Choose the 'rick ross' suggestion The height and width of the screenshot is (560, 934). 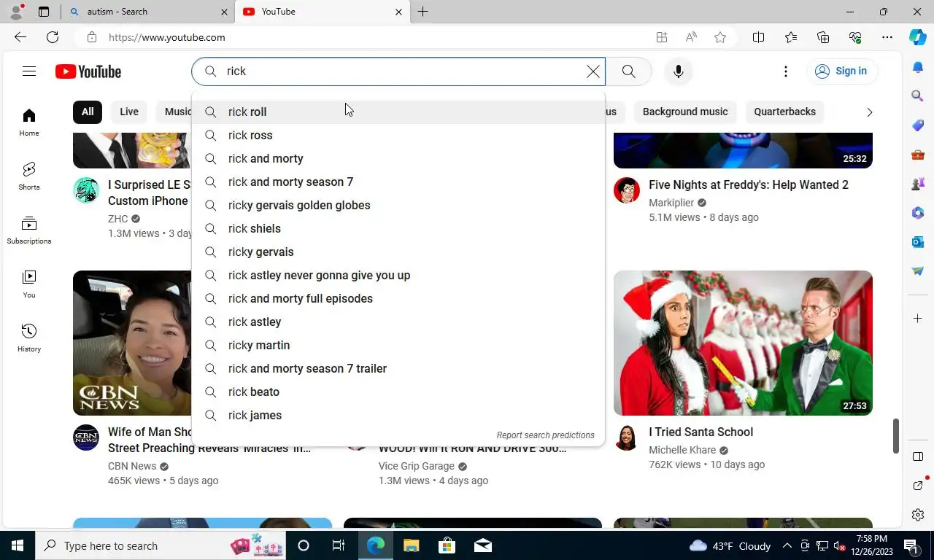[398, 135]
